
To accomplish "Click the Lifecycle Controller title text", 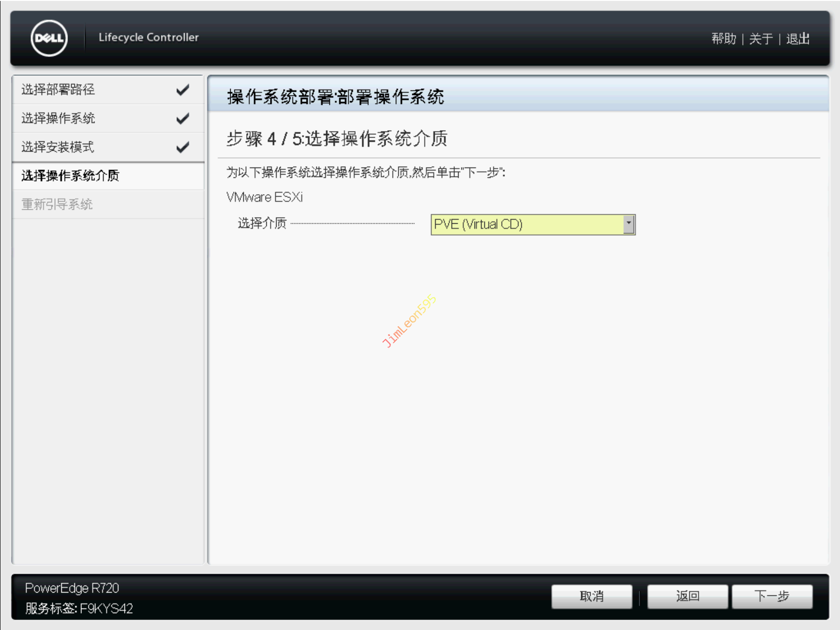I will point(148,37).
